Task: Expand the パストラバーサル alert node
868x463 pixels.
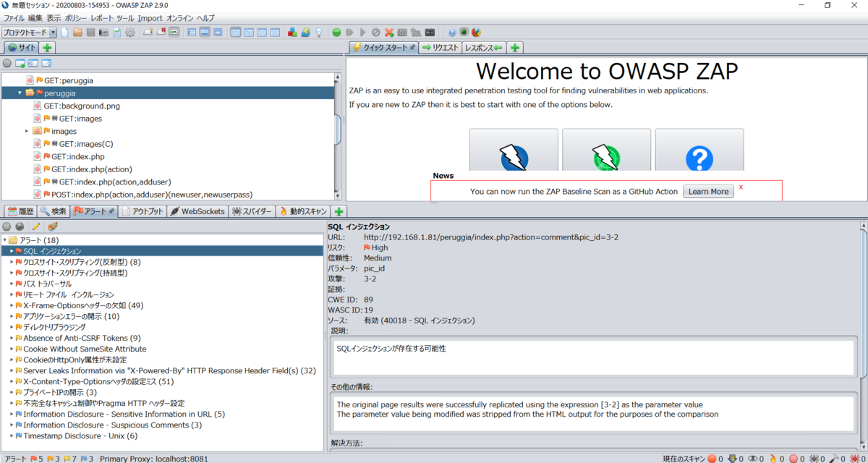Action: click(12, 284)
